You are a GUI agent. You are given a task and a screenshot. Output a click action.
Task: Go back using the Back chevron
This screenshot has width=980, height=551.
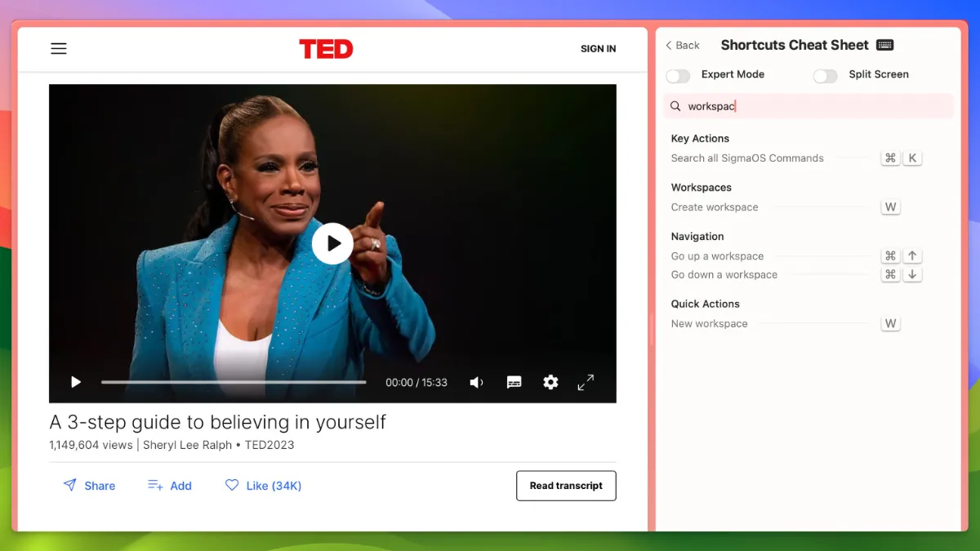(x=683, y=46)
